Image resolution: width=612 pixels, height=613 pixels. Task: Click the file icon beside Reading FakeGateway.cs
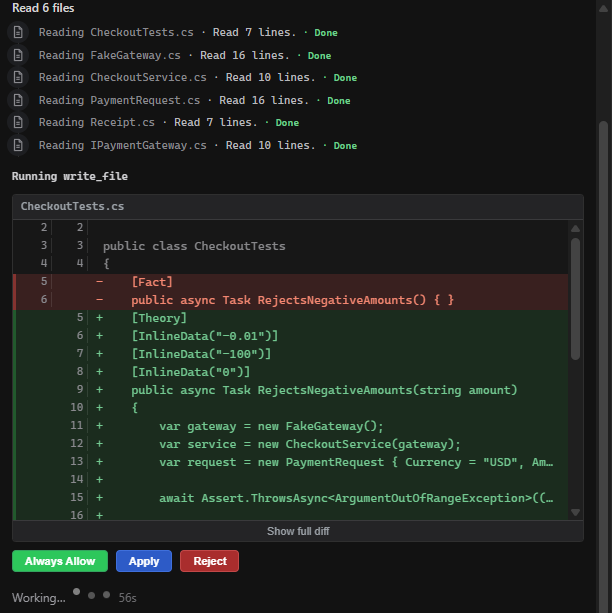[18, 55]
